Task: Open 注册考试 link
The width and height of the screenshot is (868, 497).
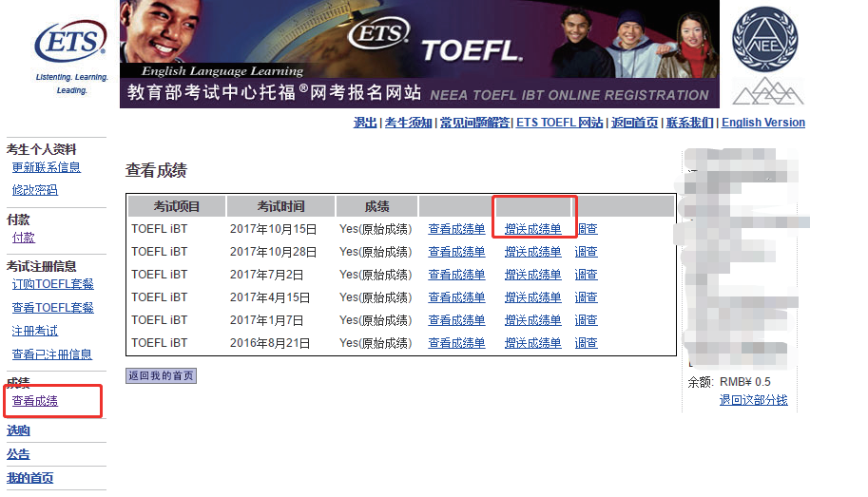Action: [x=35, y=331]
